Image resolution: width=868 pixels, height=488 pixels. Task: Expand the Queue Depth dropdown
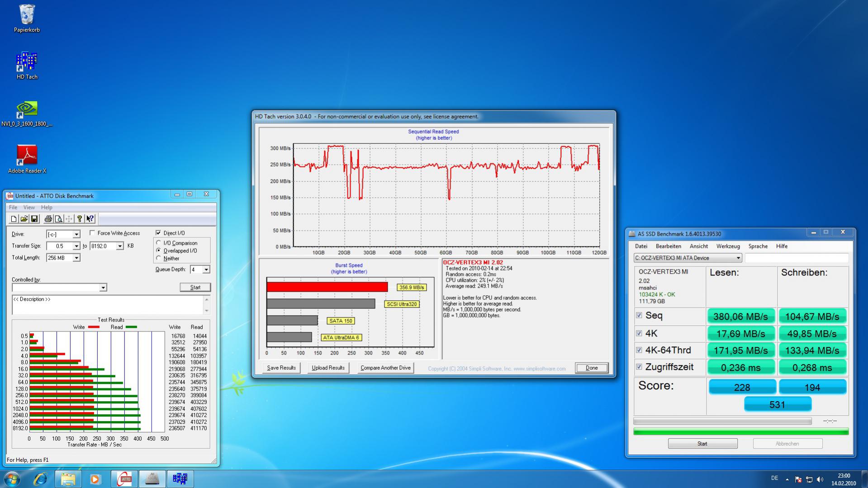click(x=206, y=270)
